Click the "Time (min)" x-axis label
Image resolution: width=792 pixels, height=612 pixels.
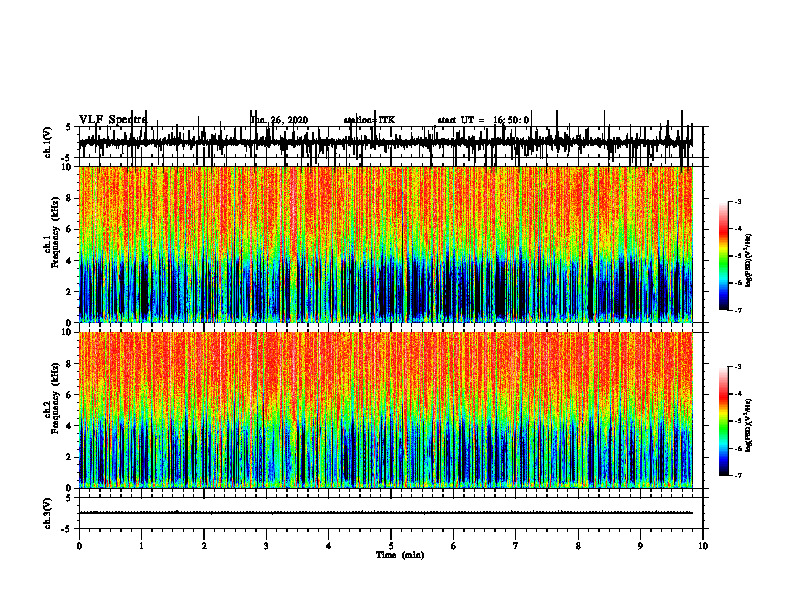click(400, 555)
